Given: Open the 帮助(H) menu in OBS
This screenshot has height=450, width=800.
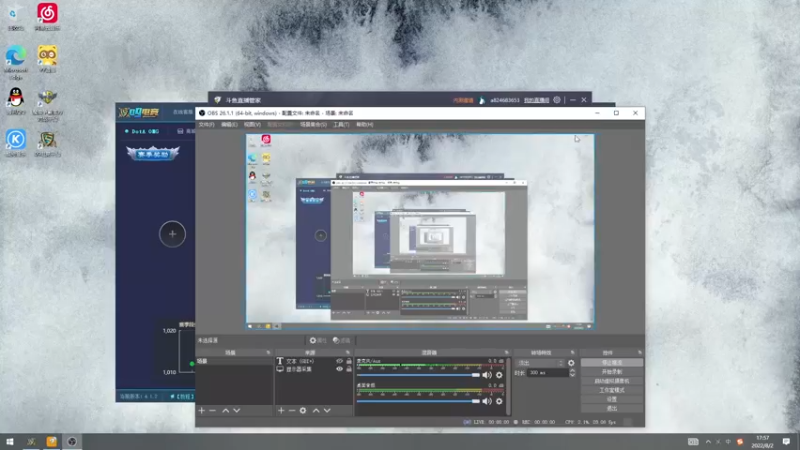Looking at the screenshot, I should click(x=364, y=124).
